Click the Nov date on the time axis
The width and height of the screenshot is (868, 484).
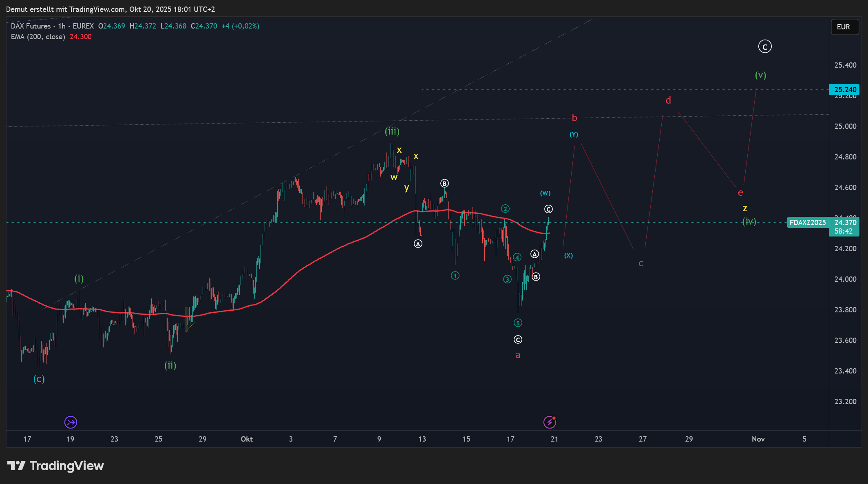758,439
